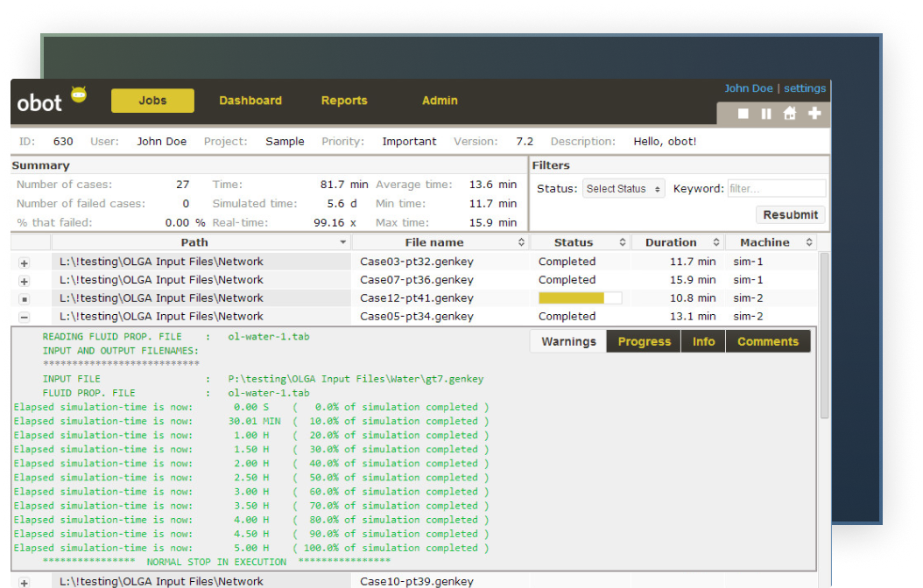The width and height of the screenshot is (923, 588).
Task: Click the Keyword filter input field
Action: pyautogui.click(x=776, y=189)
